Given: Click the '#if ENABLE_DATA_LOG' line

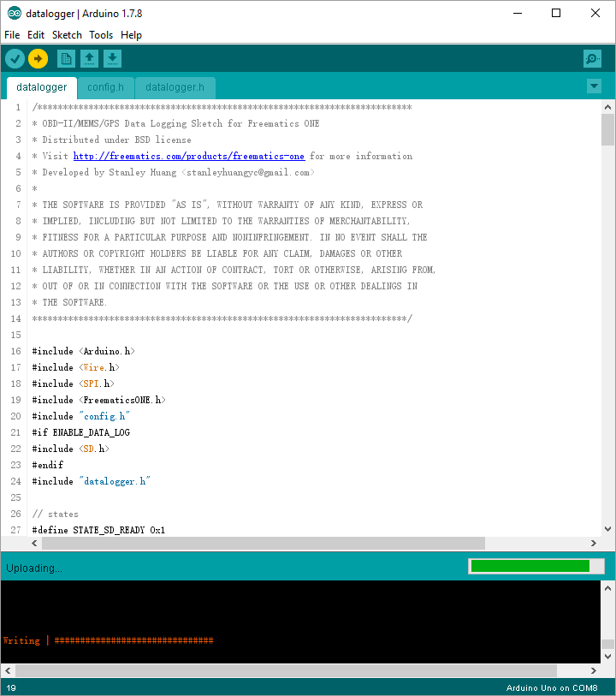Looking at the screenshot, I should click(81, 432).
